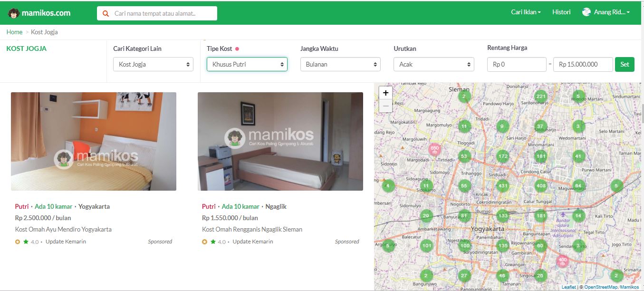
Task: Click the pink 650 rb map marker
Action: 434,150
